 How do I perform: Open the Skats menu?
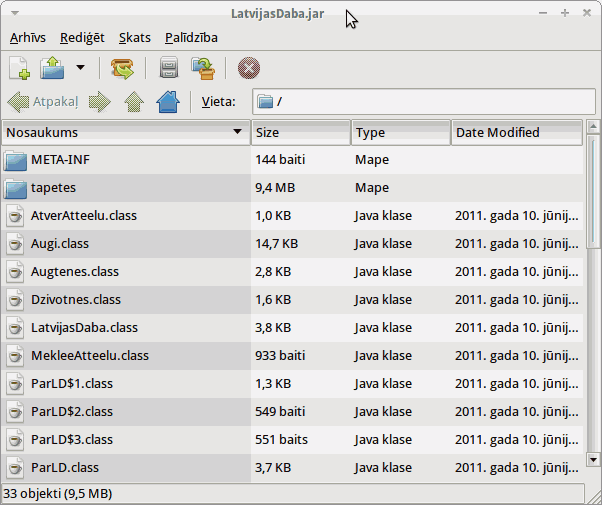135,38
